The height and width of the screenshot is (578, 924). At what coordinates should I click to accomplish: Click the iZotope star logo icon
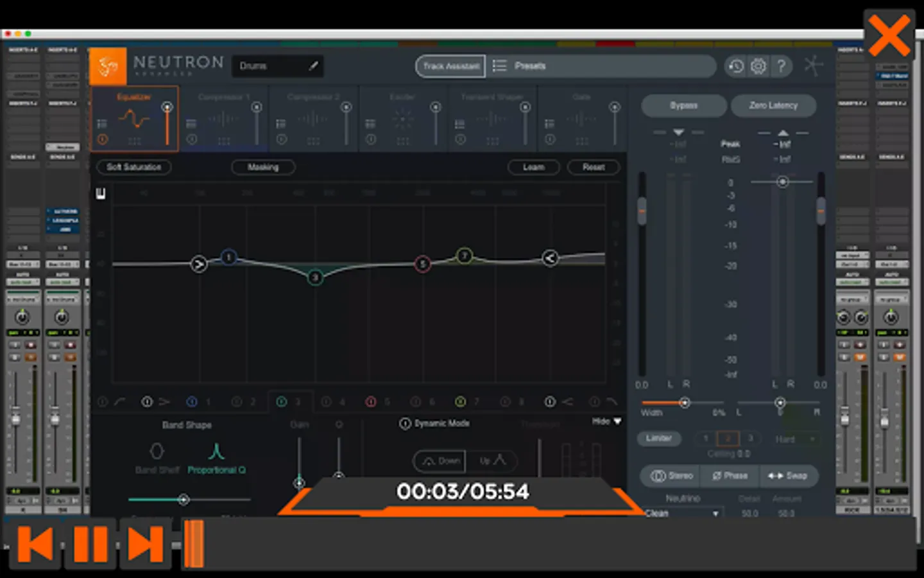point(813,66)
